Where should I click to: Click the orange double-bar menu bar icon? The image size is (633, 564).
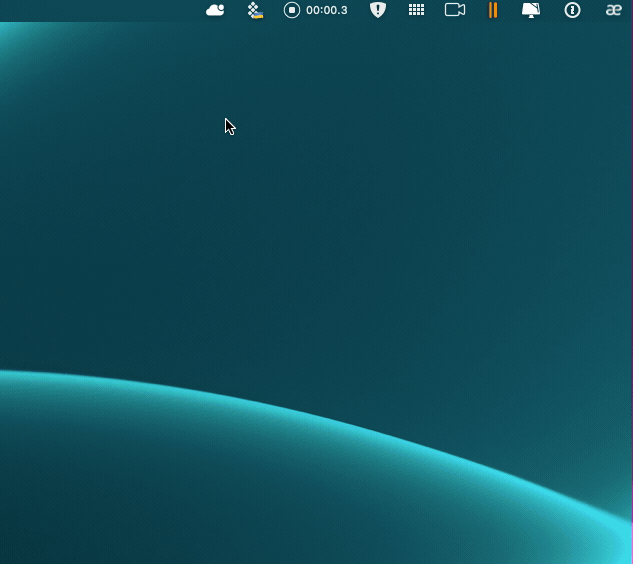click(x=493, y=10)
